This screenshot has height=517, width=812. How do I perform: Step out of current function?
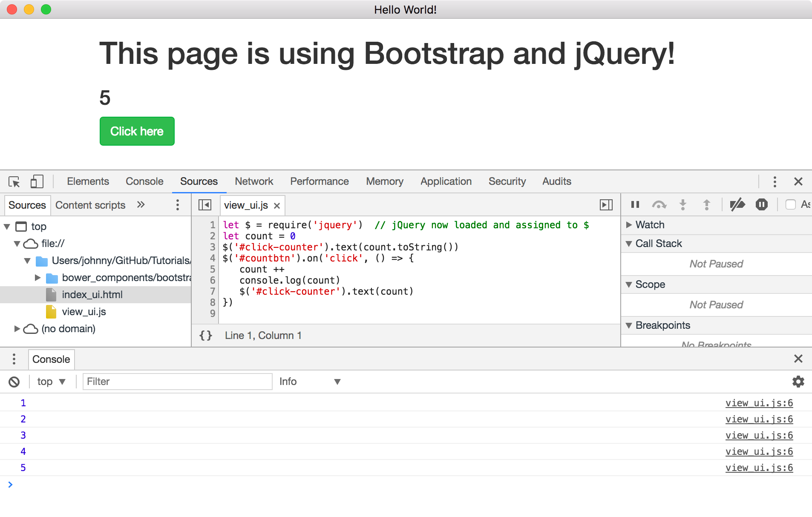(x=707, y=205)
